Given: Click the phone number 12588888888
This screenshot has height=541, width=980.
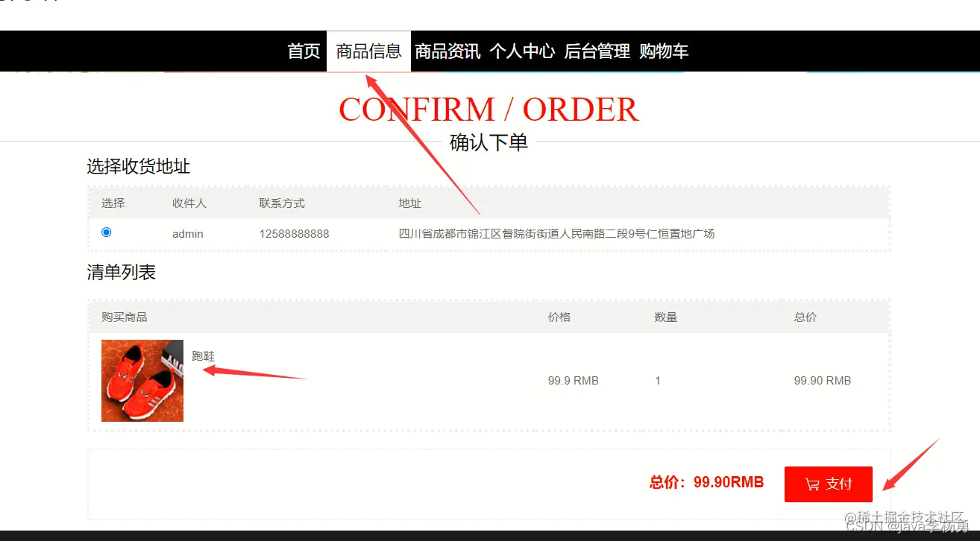Looking at the screenshot, I should [295, 234].
